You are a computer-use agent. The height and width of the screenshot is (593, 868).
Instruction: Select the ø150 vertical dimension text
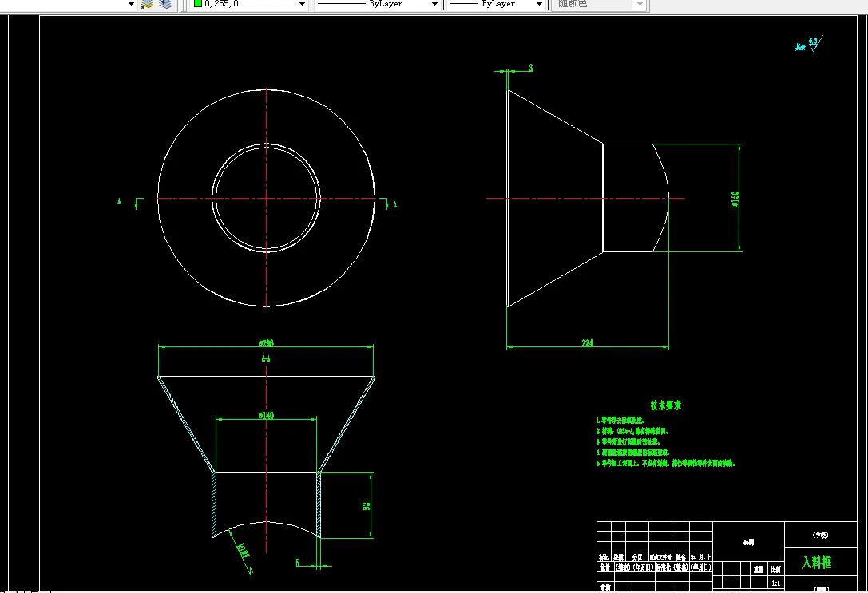[x=735, y=200]
